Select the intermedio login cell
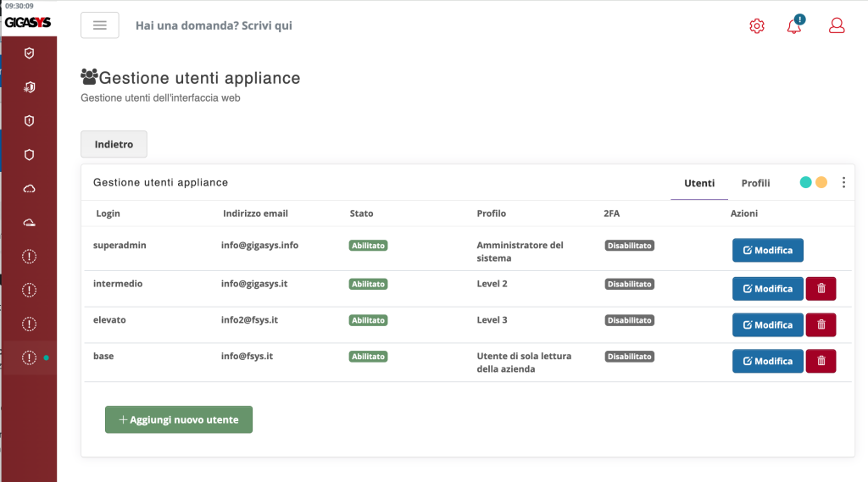Viewport: 868px width, 482px height. (x=118, y=284)
